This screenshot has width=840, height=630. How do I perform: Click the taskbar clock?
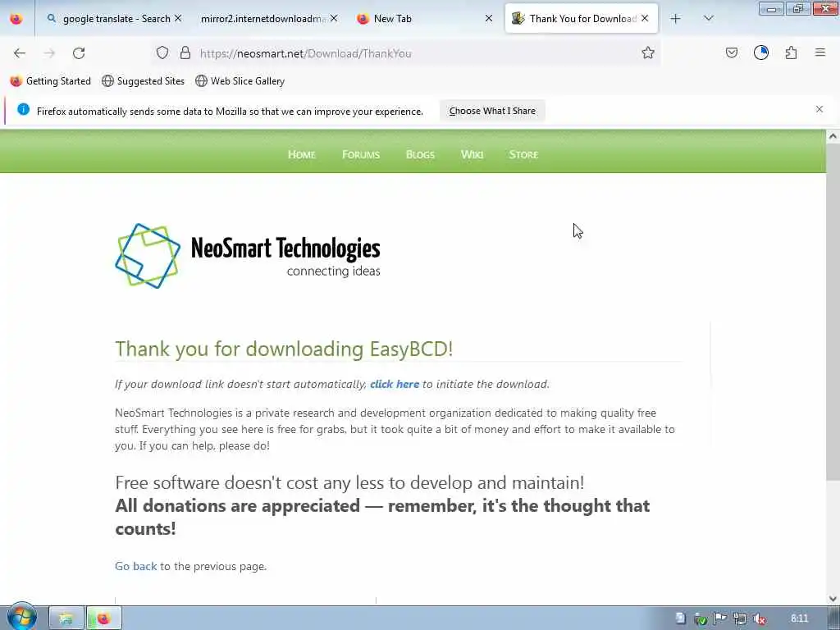coord(799,619)
